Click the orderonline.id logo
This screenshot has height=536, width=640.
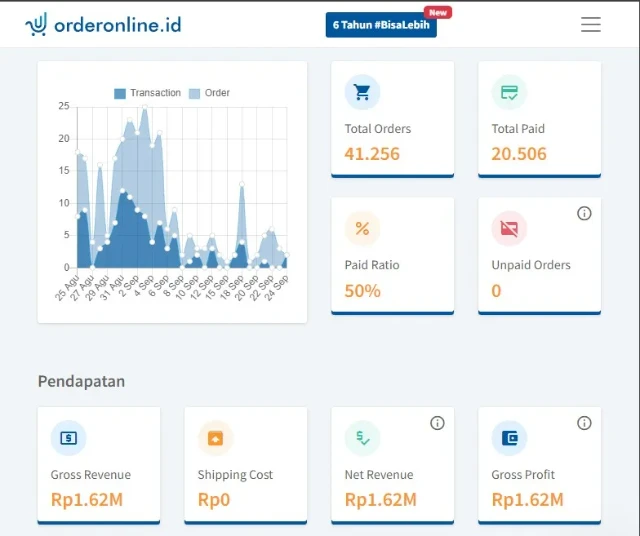(104, 25)
